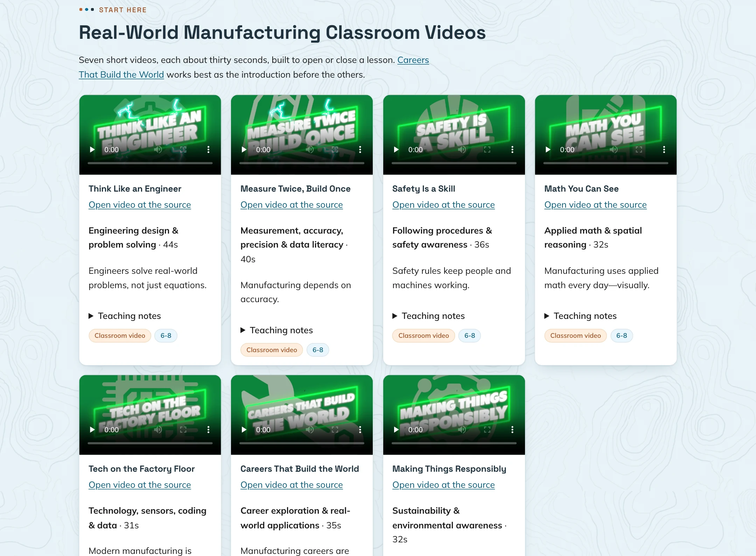The width and height of the screenshot is (756, 556).
Task: Open more options on Measure Twice video
Action: click(x=360, y=150)
